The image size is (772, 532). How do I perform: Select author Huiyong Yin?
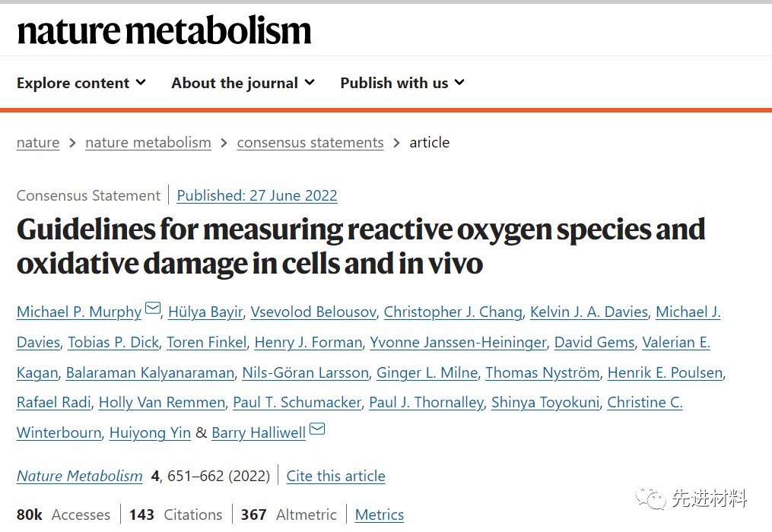pos(150,432)
